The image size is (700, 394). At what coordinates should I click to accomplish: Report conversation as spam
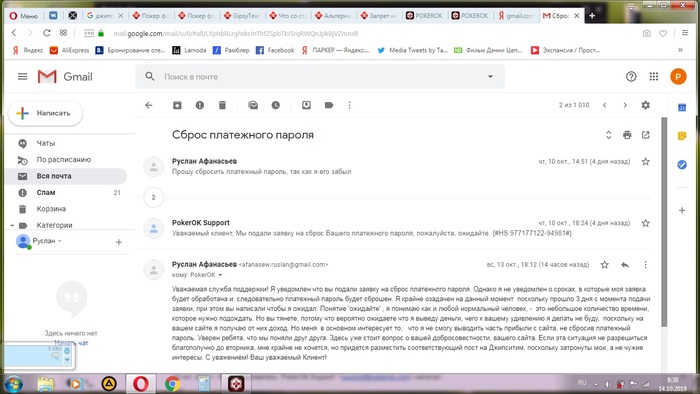(200, 105)
